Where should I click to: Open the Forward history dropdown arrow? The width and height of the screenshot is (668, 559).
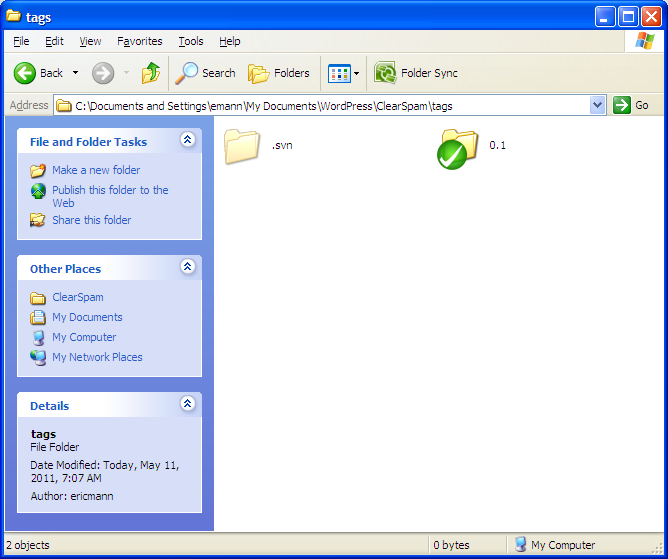pos(127,73)
